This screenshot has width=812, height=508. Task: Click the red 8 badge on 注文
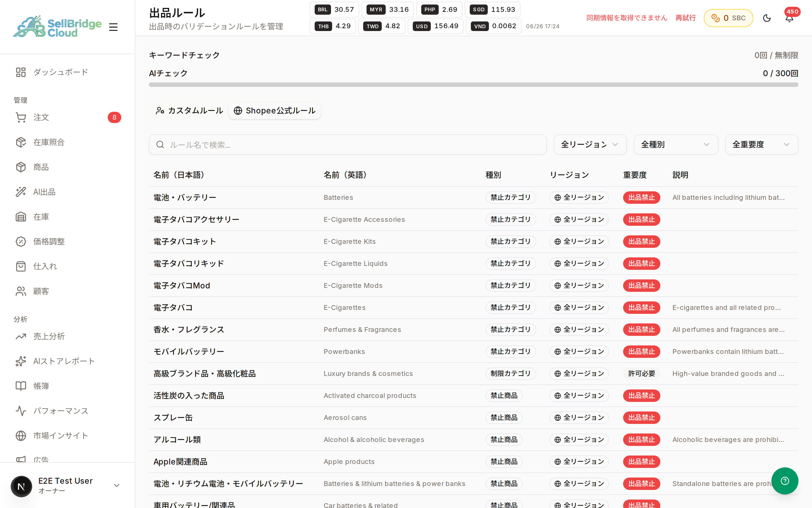click(x=114, y=117)
